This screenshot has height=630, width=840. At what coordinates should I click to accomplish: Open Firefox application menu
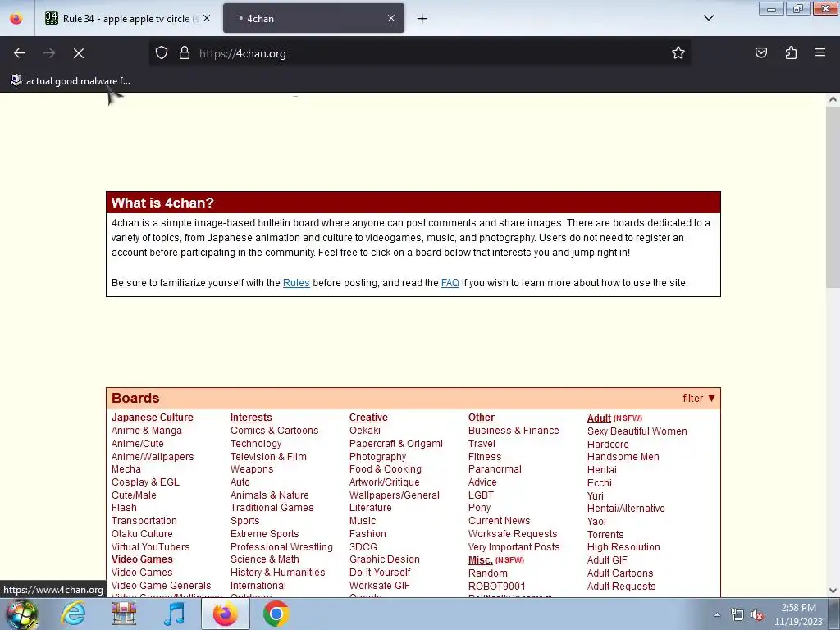pyautogui.click(x=820, y=53)
